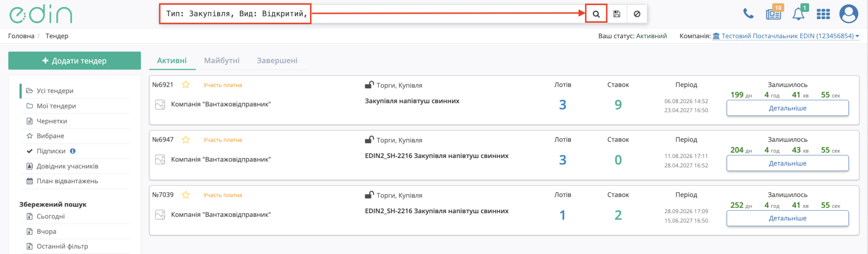Click Участь платна label in tender №6921
868x254 pixels.
click(223, 85)
